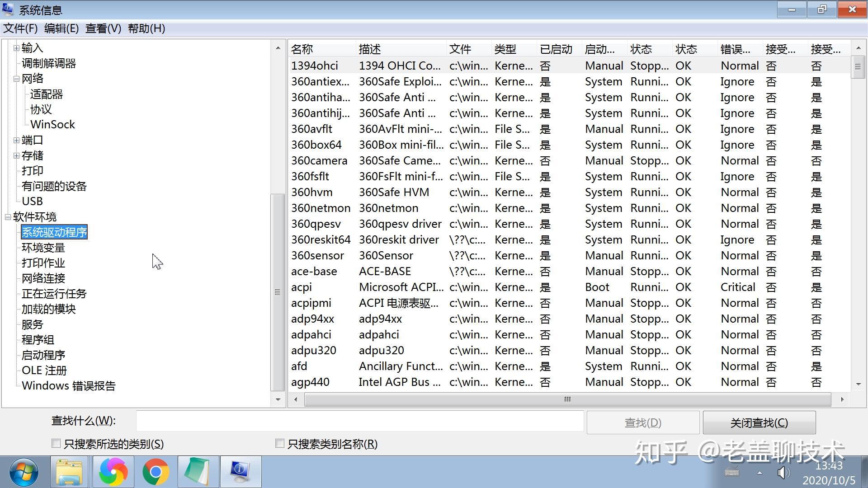Click the keyboard indicator in the system tray

[x=733, y=473]
